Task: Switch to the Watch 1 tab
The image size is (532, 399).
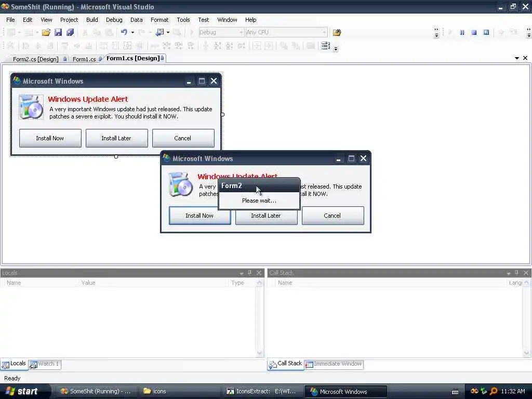Action: pyautogui.click(x=45, y=364)
